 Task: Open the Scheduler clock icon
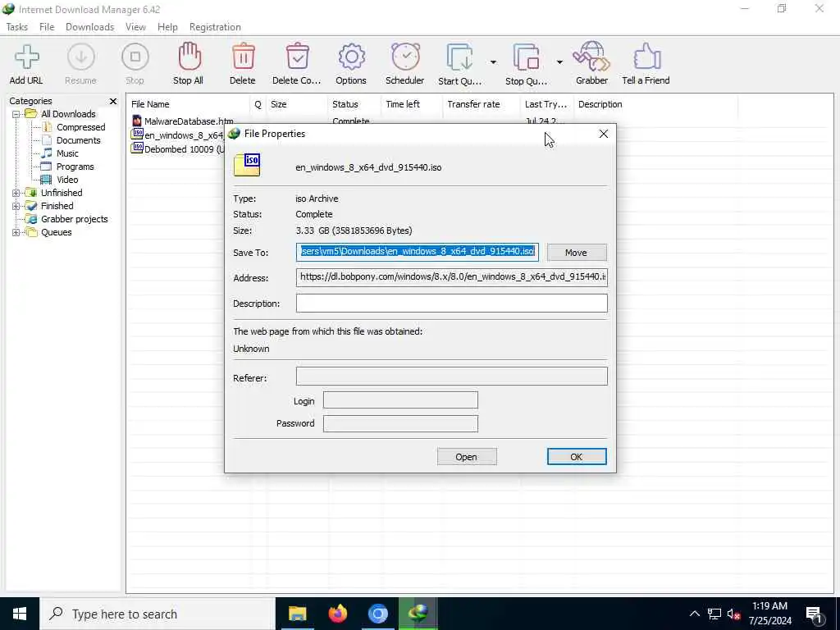coord(405,57)
